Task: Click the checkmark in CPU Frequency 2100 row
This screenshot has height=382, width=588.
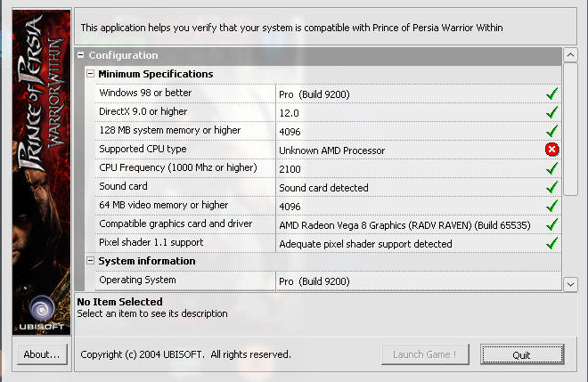Action: (552, 168)
